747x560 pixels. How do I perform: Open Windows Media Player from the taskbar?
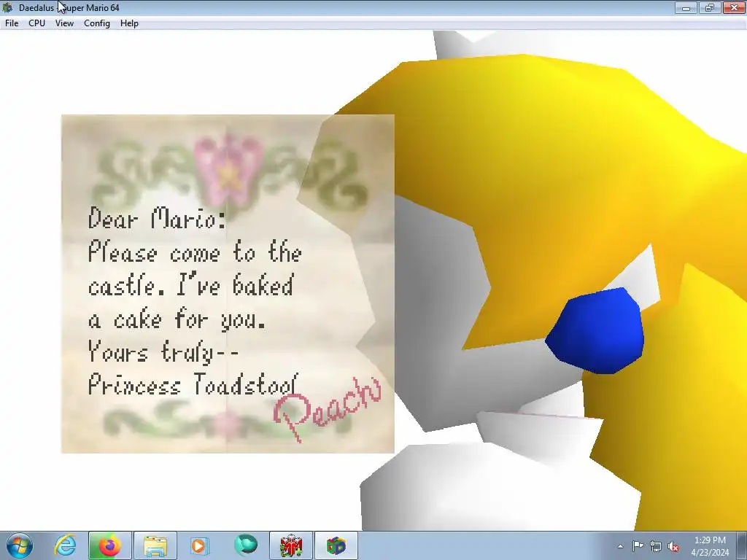click(200, 545)
